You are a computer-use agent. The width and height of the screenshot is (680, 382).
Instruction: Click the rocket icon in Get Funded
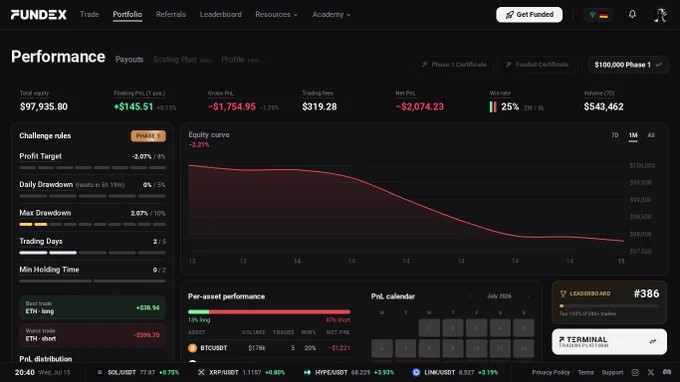tap(510, 15)
